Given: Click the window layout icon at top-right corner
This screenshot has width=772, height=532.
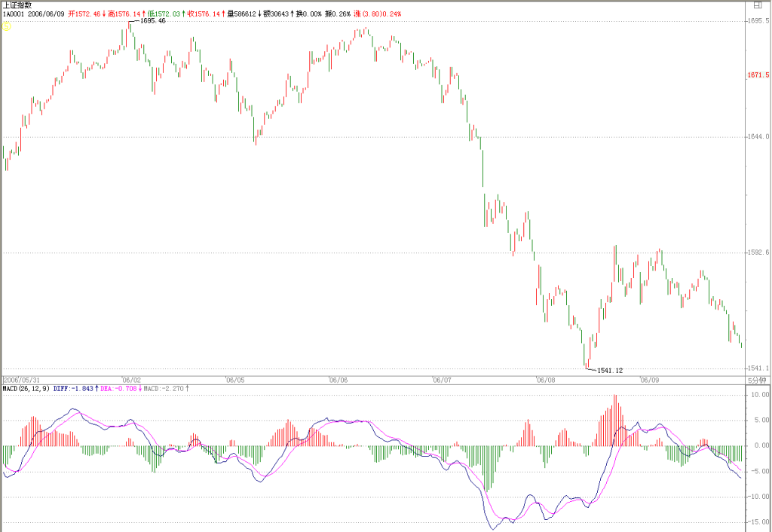Looking at the screenshot, I should [x=758, y=5].
